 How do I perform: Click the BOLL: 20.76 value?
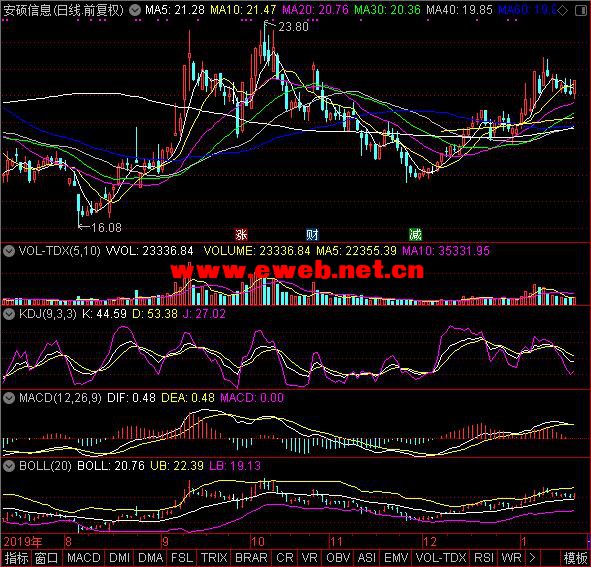click(111, 466)
